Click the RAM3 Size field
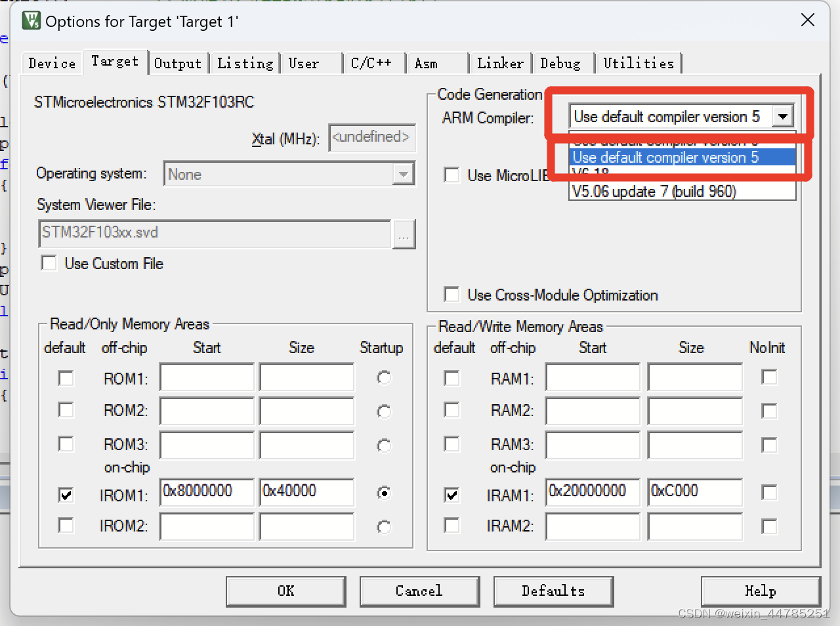Image resolution: width=840 pixels, height=626 pixels. [x=695, y=445]
